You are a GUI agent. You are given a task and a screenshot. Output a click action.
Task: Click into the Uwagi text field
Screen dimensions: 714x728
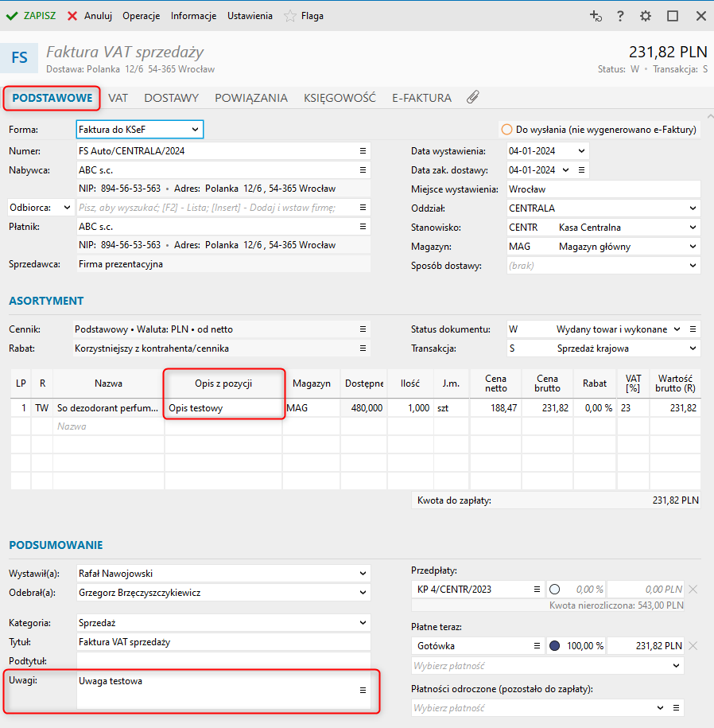(215, 690)
